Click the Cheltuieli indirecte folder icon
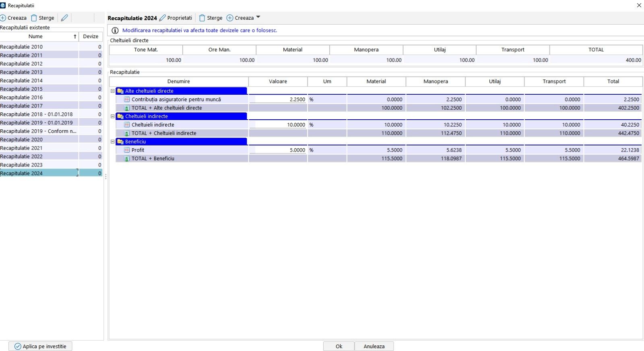The height and width of the screenshot is (351, 644). point(120,116)
